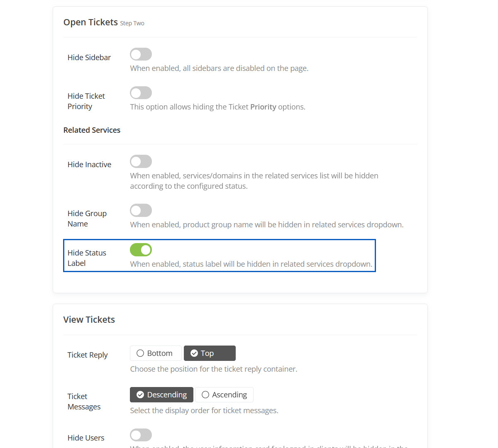Image resolution: width=498 pixels, height=448 pixels.
Task: Enable the Hide Sidebar toggle
Action: [141, 54]
